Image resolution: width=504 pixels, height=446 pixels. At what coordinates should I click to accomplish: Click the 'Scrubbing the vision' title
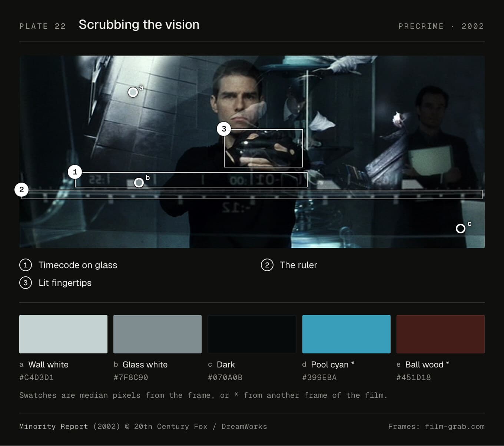(139, 25)
